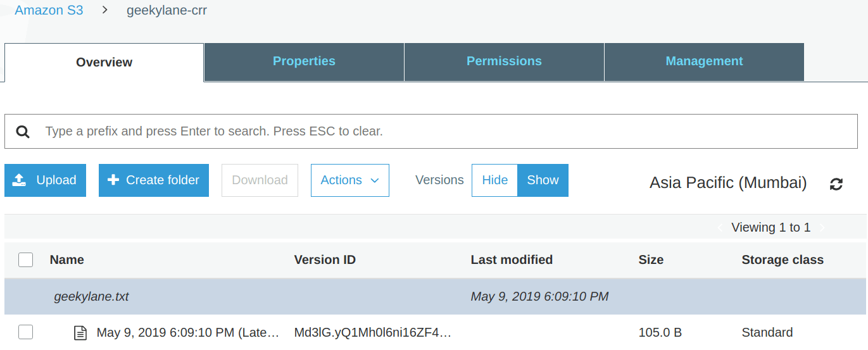Select the geekylane.txt object row
868x350 pixels.
click(x=436, y=296)
